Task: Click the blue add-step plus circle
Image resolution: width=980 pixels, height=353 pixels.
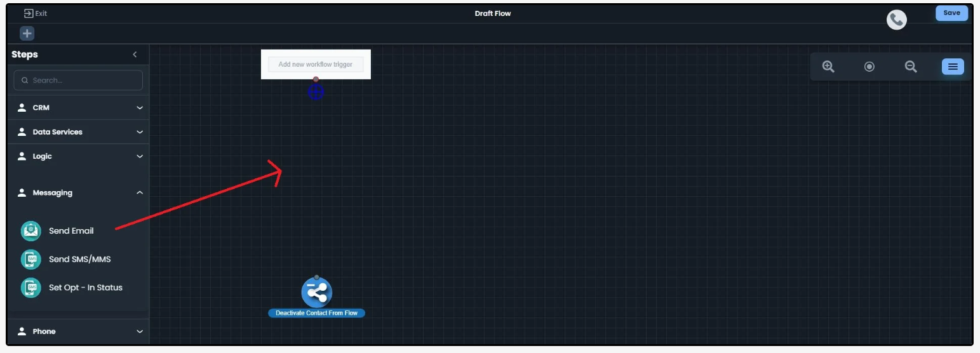Action: click(x=316, y=93)
